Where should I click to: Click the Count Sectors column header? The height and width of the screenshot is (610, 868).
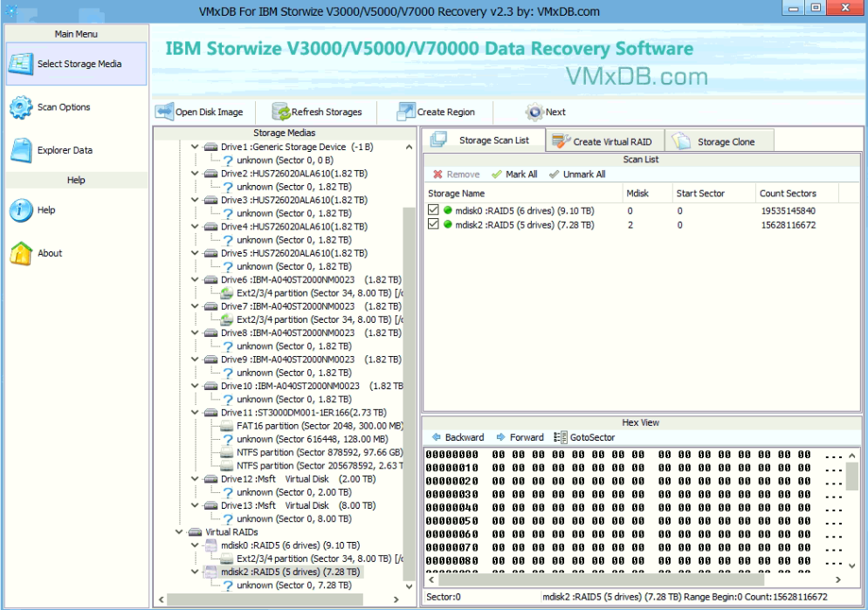point(797,194)
